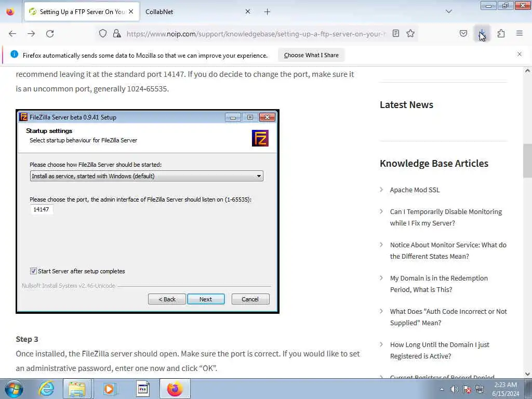Click the Latest News heading
This screenshot has height=399, width=532.
406,105
